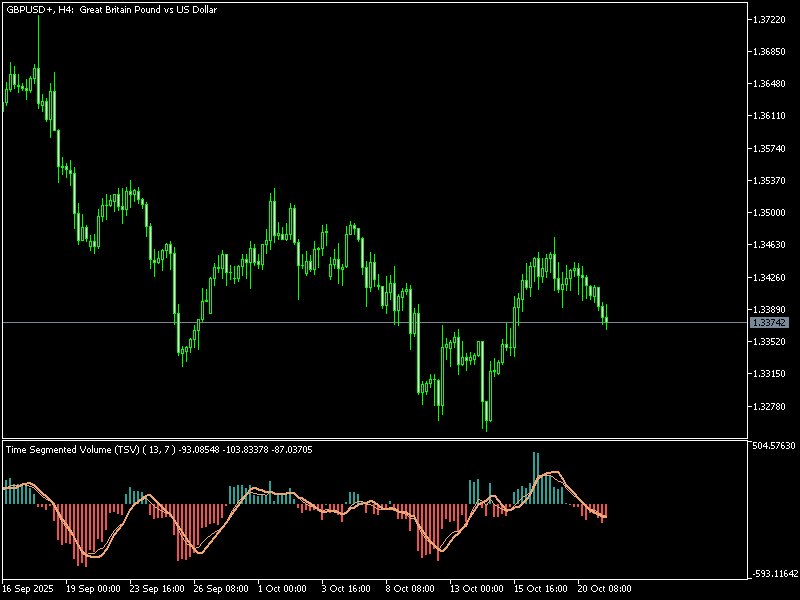800x600 pixels.
Task: Select the 16 Sep 2025 axis label
Action: click(27, 589)
